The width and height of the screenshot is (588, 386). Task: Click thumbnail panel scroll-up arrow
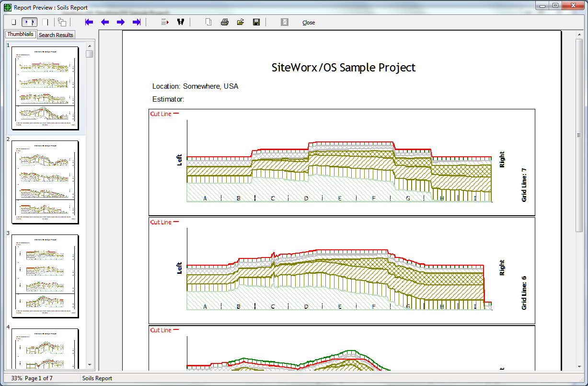[x=90, y=46]
